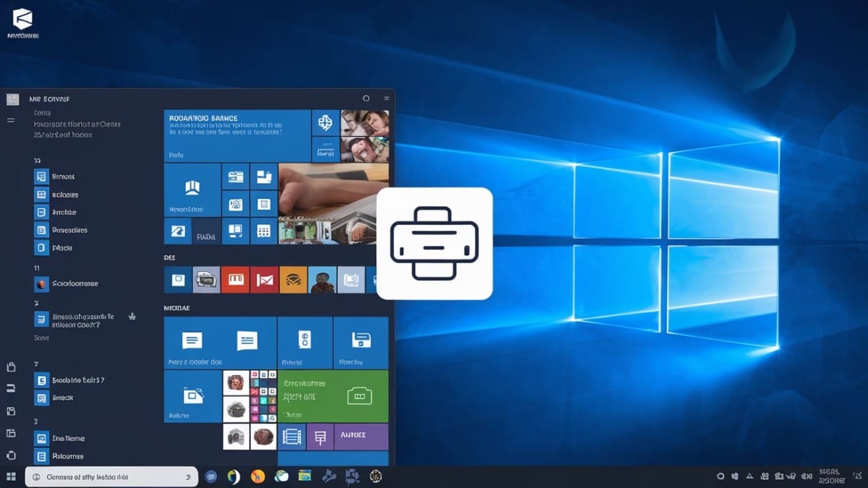Expand the hidden icons chevron in the system tray
The width and height of the screenshot is (868, 488).
749,476
